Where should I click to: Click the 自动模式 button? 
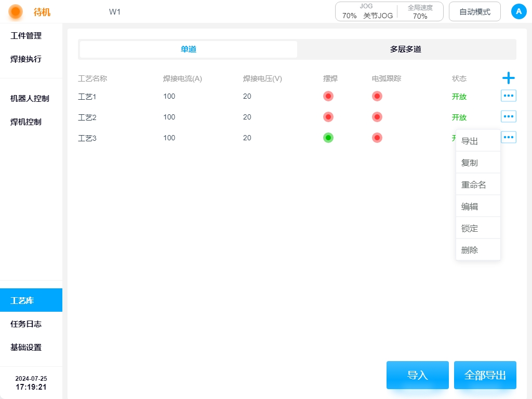474,11
